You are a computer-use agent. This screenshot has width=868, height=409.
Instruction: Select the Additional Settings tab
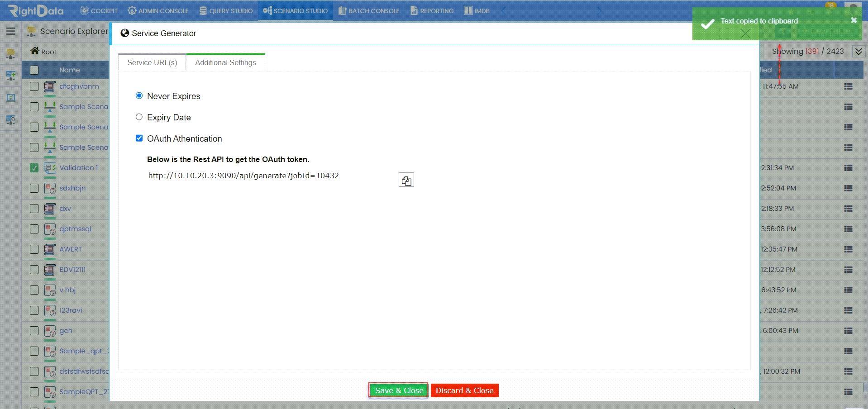pos(225,62)
